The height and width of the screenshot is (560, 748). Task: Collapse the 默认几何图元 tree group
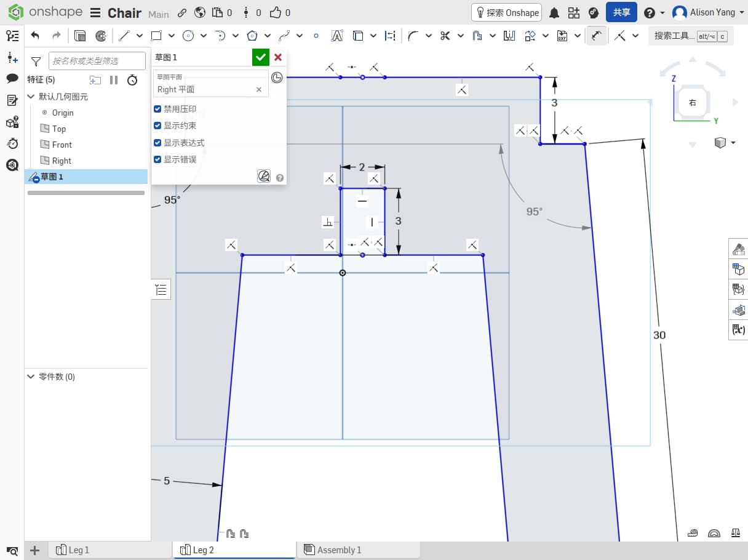[x=31, y=97]
